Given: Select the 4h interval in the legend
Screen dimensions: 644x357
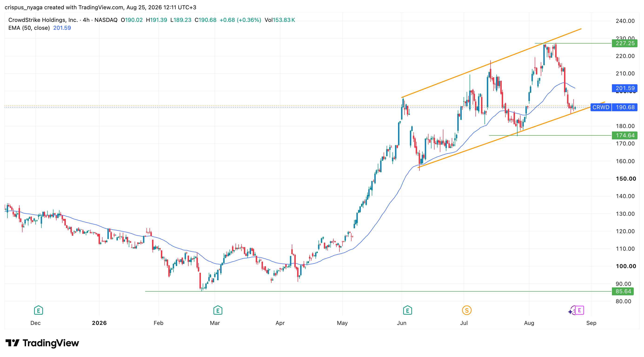Looking at the screenshot, I should 86,20.
